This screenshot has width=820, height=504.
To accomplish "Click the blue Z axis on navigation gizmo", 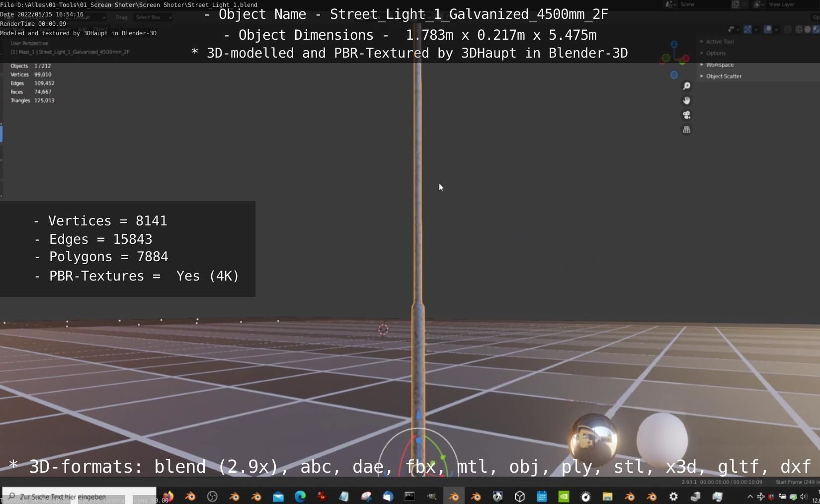I will coord(674,44).
